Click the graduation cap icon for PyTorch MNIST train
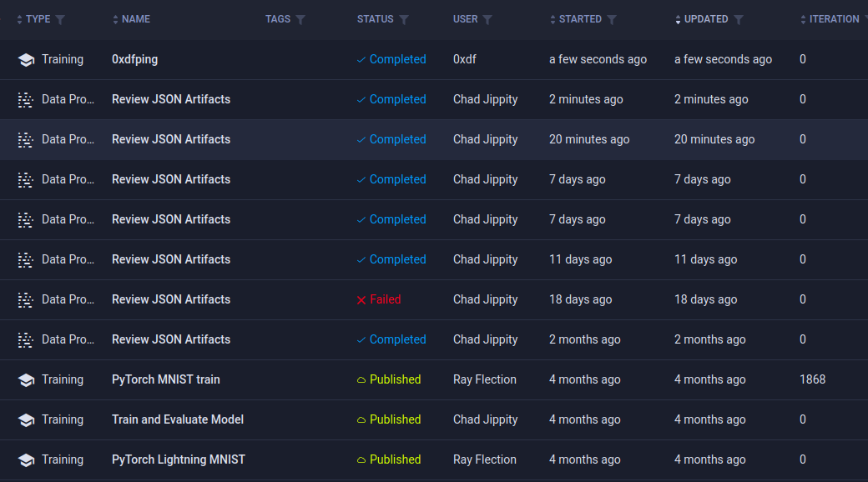The image size is (868, 482). [x=26, y=380]
